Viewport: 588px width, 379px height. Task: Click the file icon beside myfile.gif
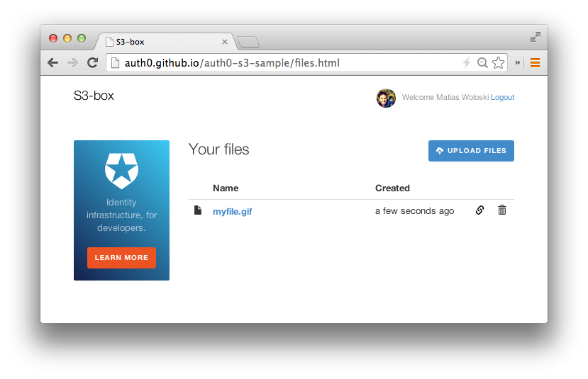(x=198, y=210)
